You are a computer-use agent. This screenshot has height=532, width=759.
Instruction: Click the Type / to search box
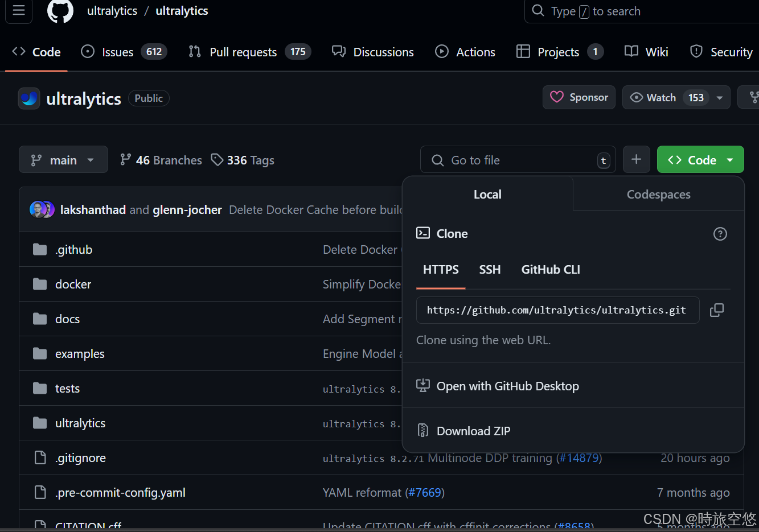(x=642, y=11)
